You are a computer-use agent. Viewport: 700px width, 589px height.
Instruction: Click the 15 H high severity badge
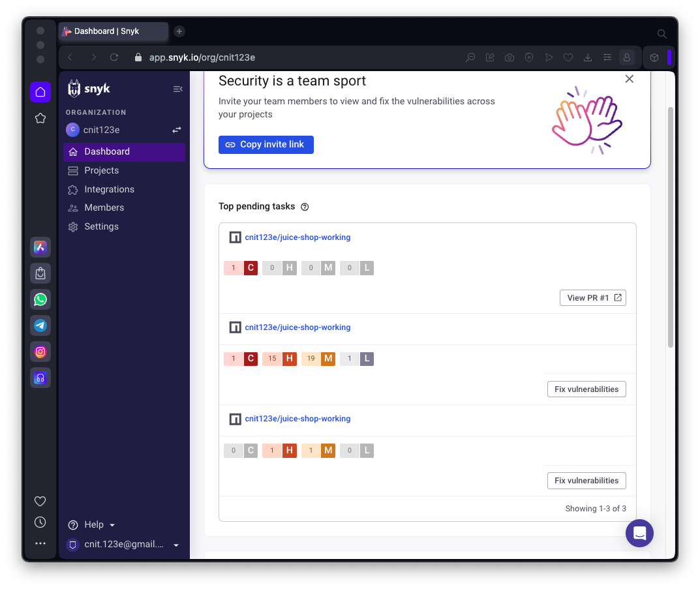pyautogui.click(x=279, y=359)
